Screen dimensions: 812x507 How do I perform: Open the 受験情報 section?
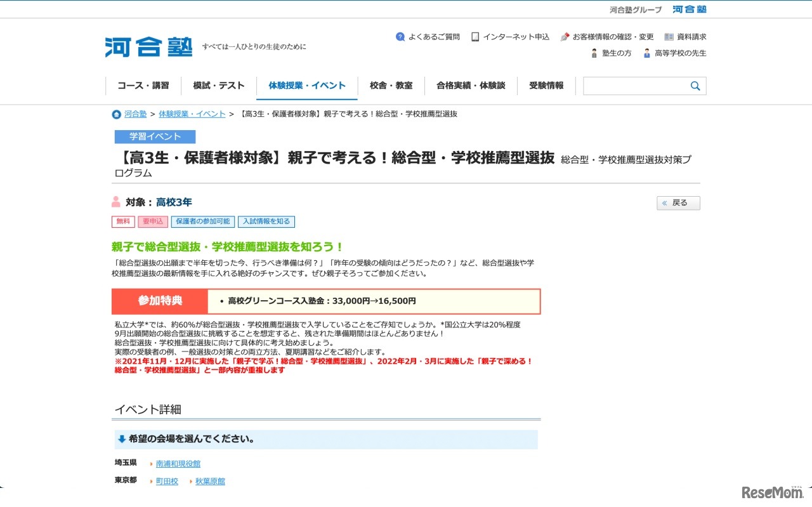click(x=547, y=85)
